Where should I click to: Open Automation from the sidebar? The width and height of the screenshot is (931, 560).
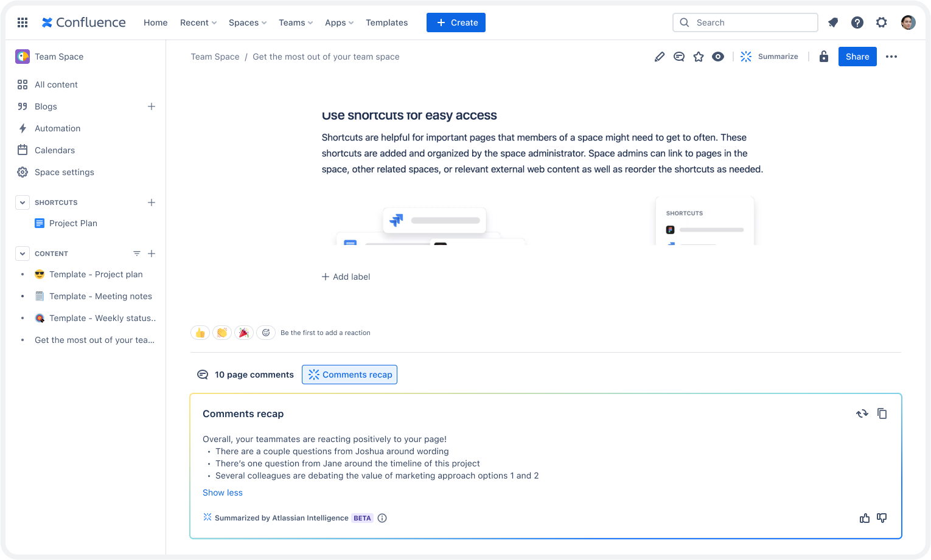coord(58,128)
